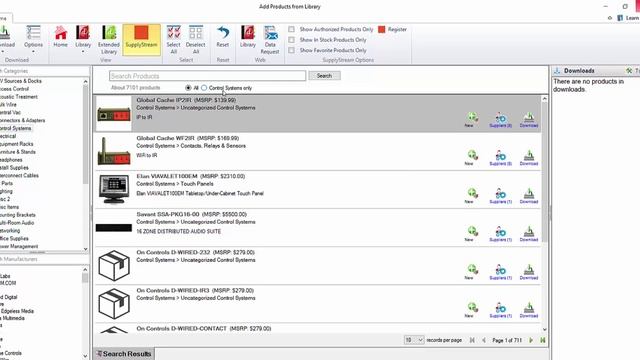640x360 pixels.
Task: Jump to last results page arrow
Action: (542, 340)
